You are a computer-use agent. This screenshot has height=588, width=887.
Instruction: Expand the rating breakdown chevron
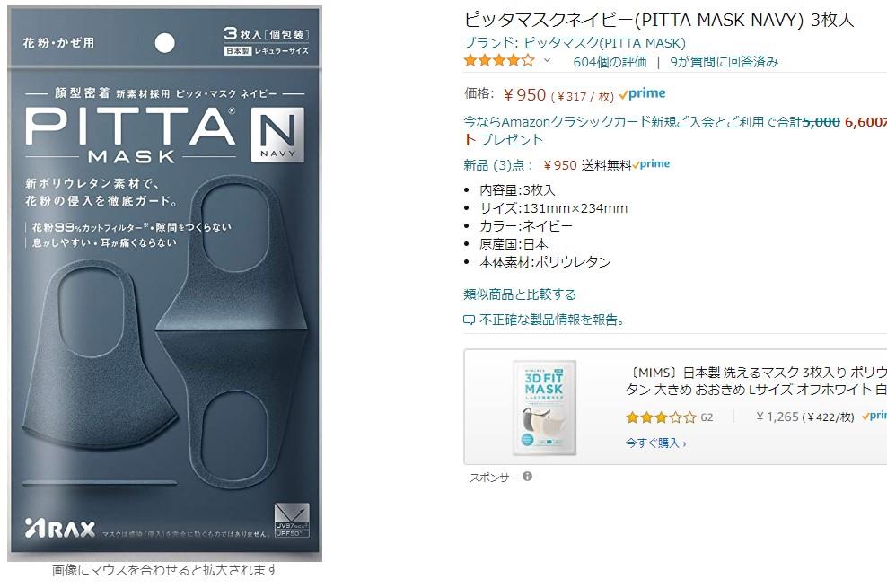547,60
